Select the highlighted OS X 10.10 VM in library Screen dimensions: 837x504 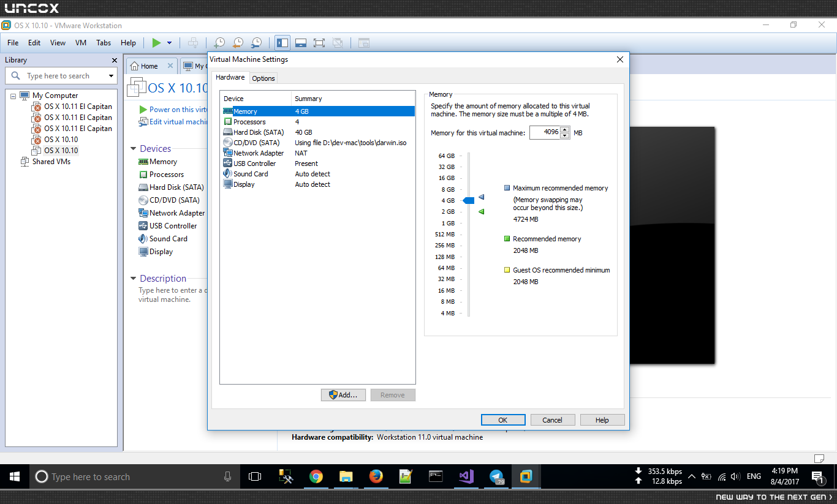(61, 151)
